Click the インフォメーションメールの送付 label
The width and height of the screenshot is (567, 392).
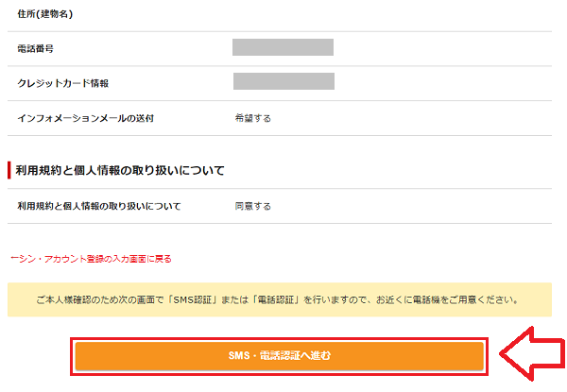(85, 118)
